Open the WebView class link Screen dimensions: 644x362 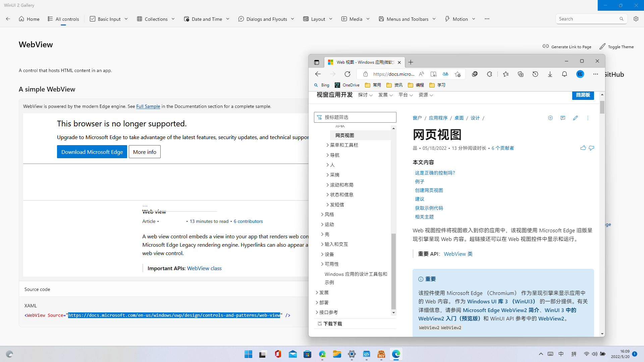point(204,268)
